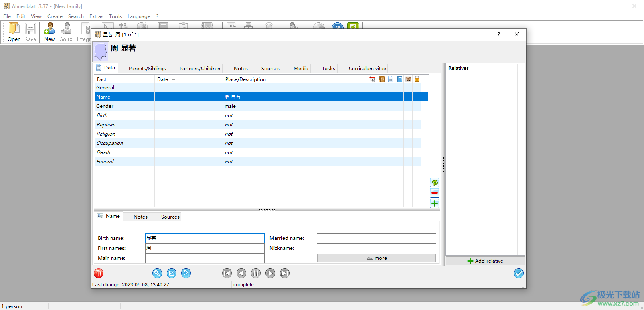Expand name fields with the more button
Screen dimensions: 644x310
pos(377,258)
